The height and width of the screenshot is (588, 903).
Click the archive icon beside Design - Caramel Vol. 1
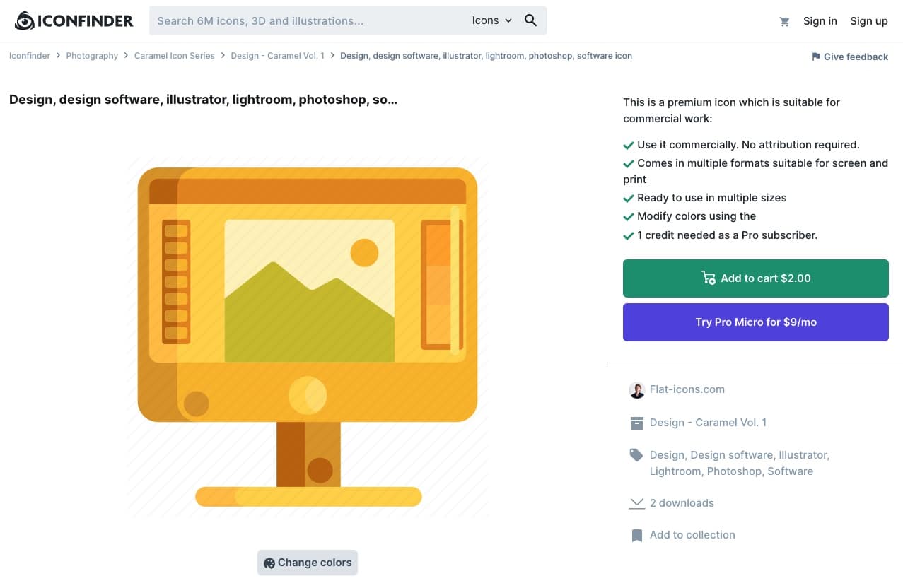coord(636,423)
